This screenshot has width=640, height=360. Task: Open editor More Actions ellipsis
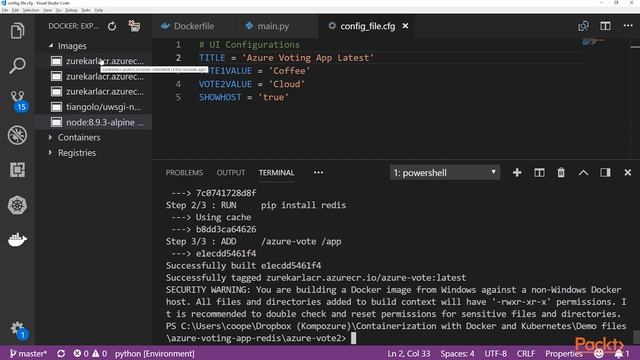tap(628, 26)
